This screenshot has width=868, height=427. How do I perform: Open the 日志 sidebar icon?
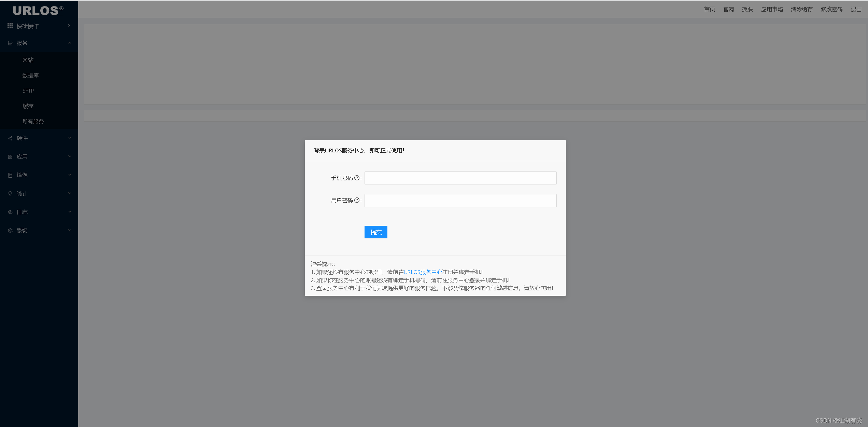pos(10,212)
